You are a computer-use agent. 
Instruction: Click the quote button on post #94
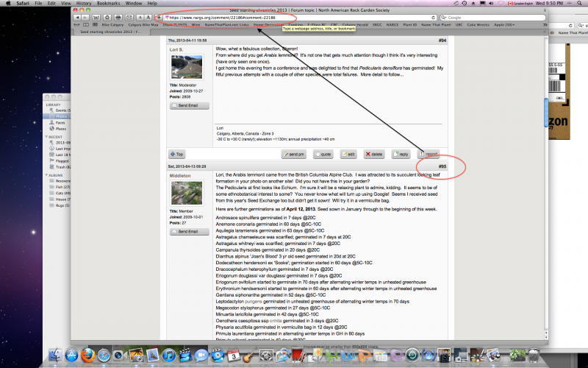click(324, 154)
